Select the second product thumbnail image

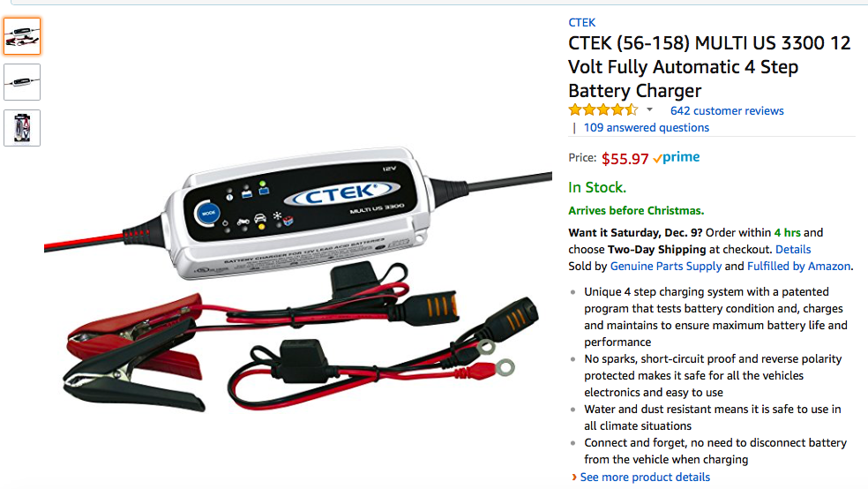click(x=22, y=82)
